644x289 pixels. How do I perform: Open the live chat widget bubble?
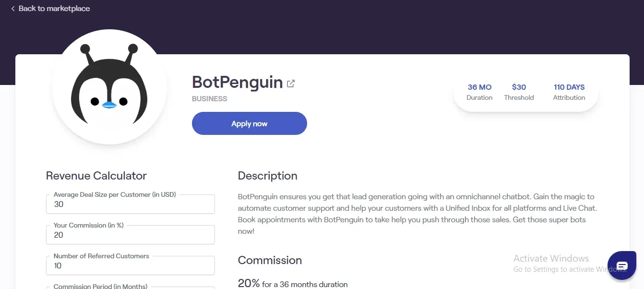click(622, 265)
